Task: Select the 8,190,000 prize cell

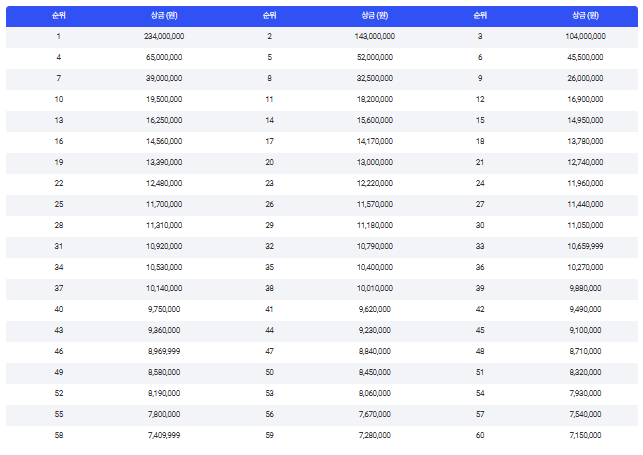Action: pyautogui.click(x=164, y=393)
